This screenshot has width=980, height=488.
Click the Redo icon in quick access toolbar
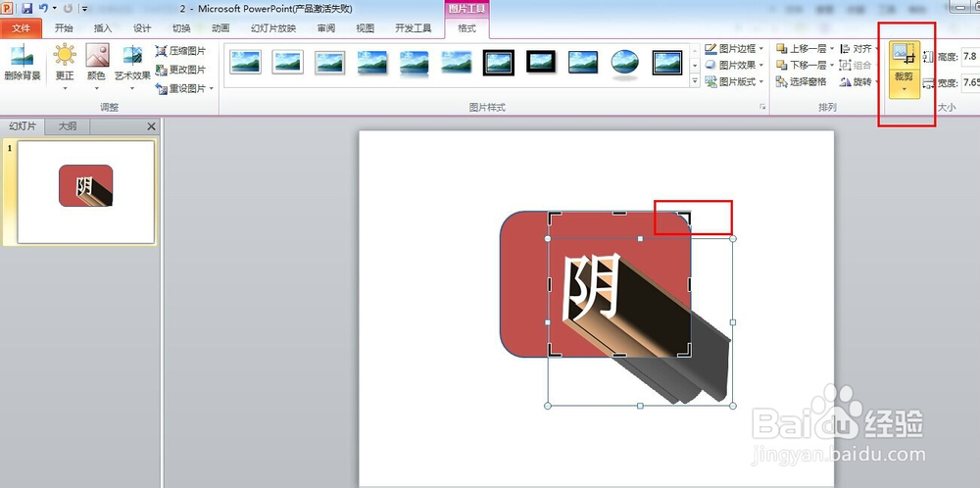(68, 9)
